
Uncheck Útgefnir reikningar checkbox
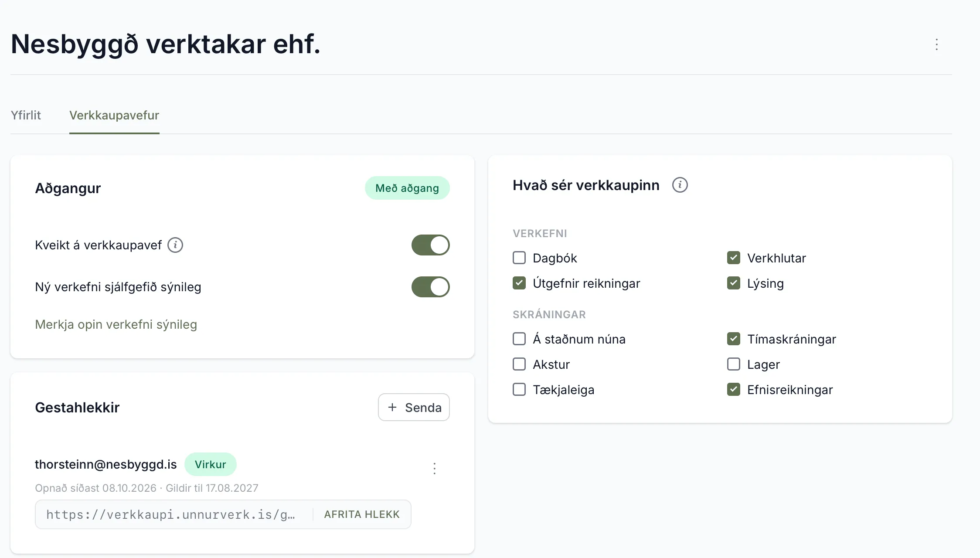(x=519, y=283)
